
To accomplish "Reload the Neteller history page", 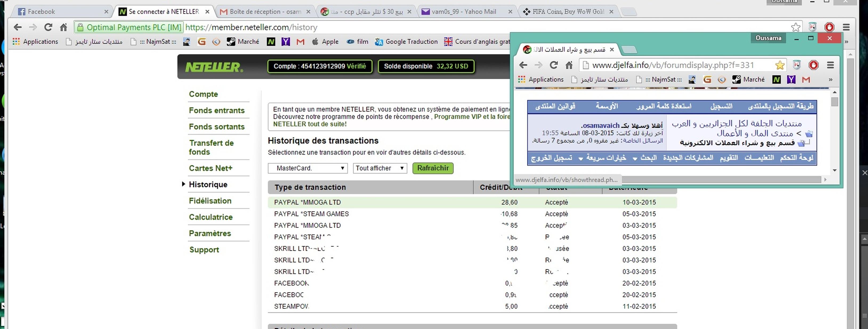I will [x=48, y=27].
